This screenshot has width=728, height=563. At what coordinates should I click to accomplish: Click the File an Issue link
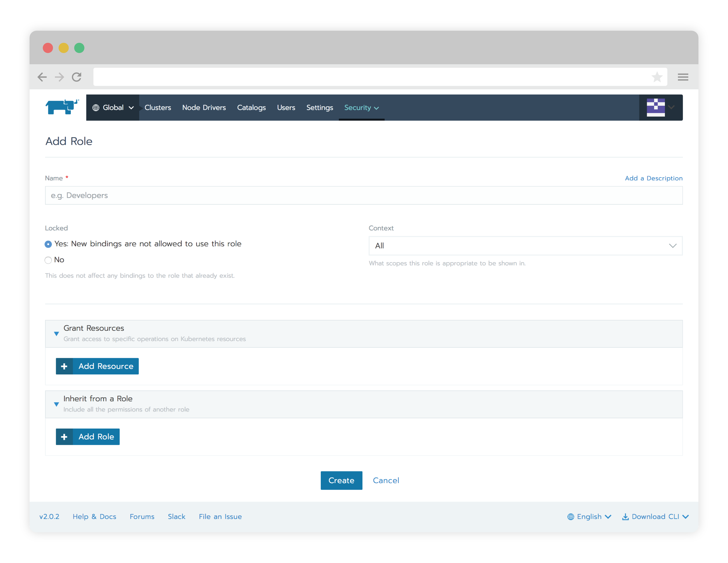pyautogui.click(x=220, y=517)
